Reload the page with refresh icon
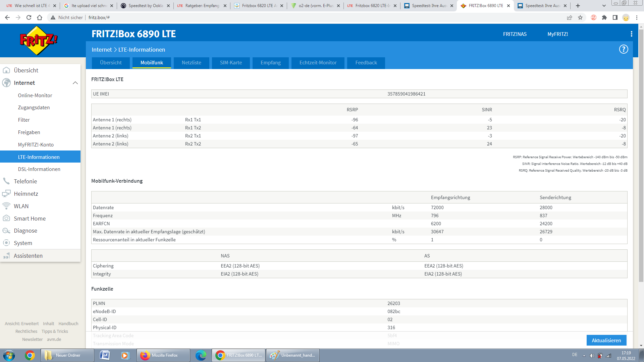This screenshot has width=644, height=362. (x=29, y=17)
